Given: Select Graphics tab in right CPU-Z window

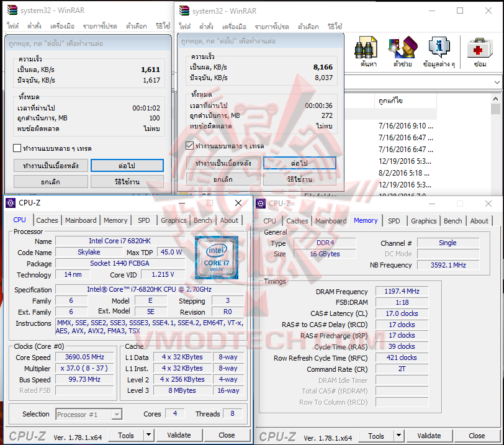Looking at the screenshot, I should click(x=424, y=221).
